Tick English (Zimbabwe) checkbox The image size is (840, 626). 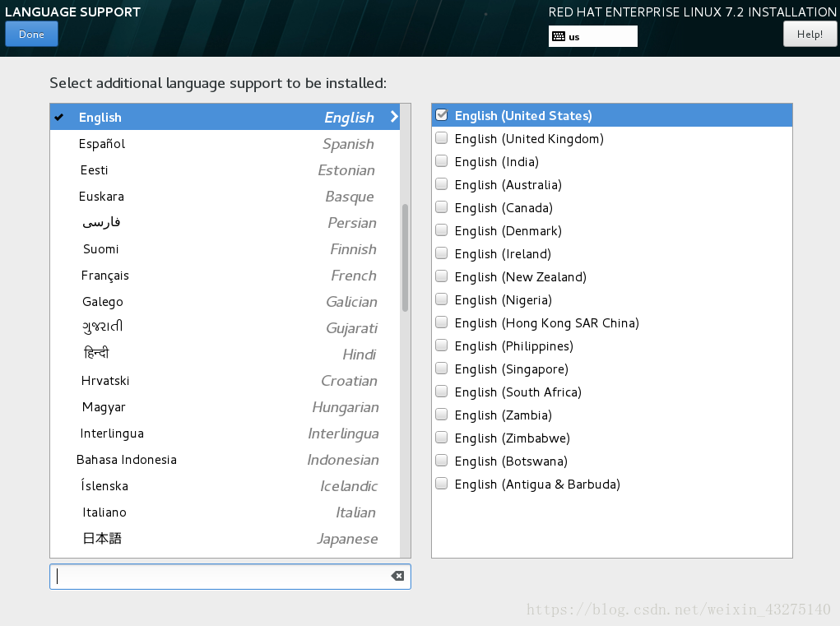442,438
